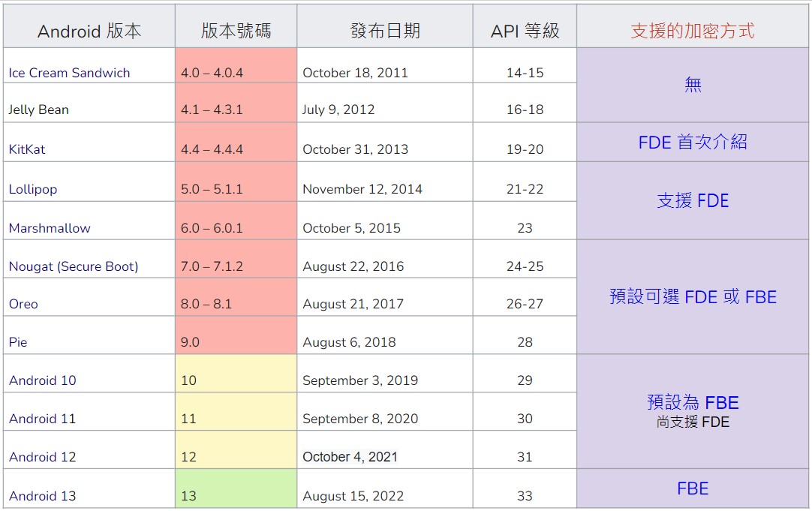The image size is (812, 511).
Task: Open the Nougat (Secure Boot) link
Action: point(74,266)
